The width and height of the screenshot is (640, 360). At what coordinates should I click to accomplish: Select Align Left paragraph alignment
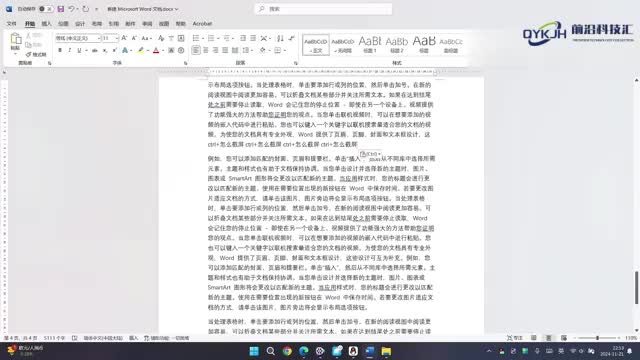coord(196,50)
